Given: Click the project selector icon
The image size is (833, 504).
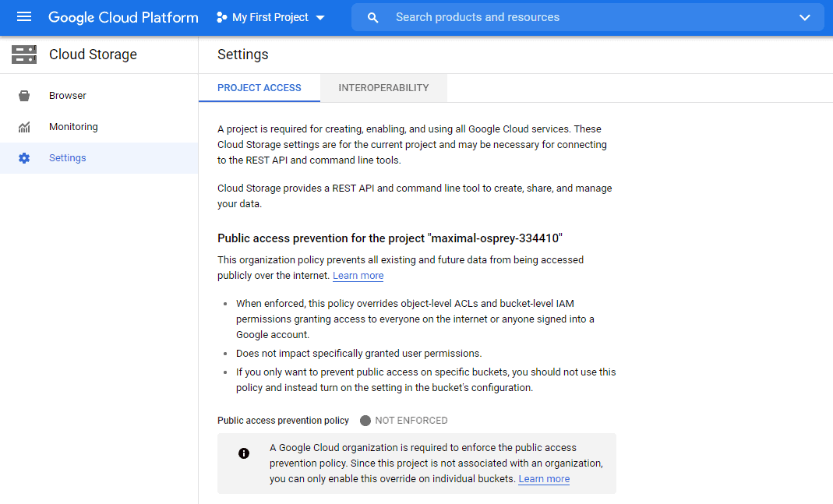Looking at the screenshot, I should click(x=221, y=17).
